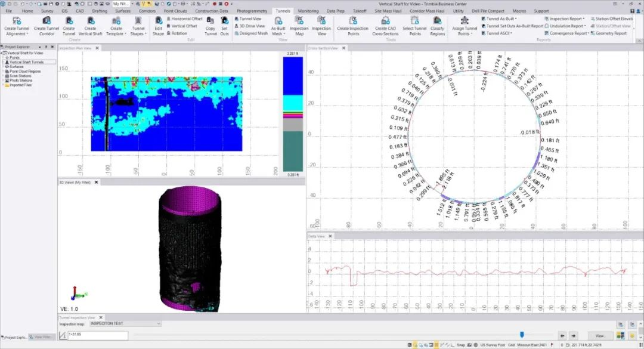Click the View... button in inspection panel
644x349 pixels.
(x=600, y=336)
